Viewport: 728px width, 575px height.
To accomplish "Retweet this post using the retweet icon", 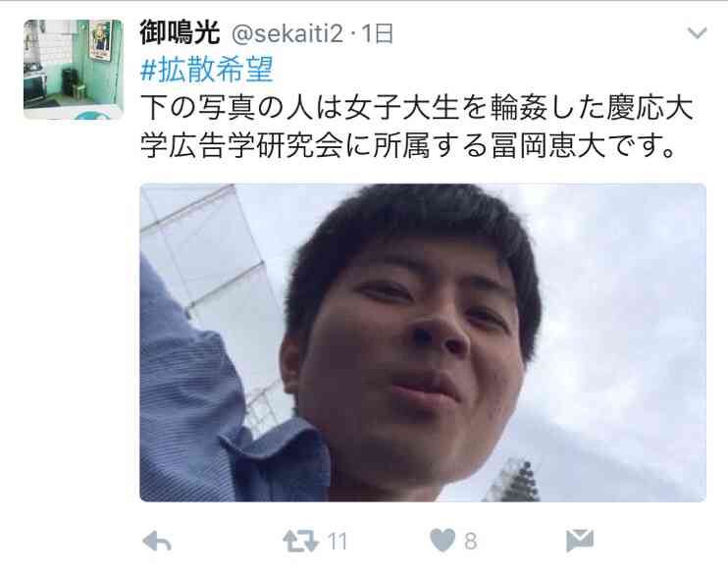I will coord(301,541).
